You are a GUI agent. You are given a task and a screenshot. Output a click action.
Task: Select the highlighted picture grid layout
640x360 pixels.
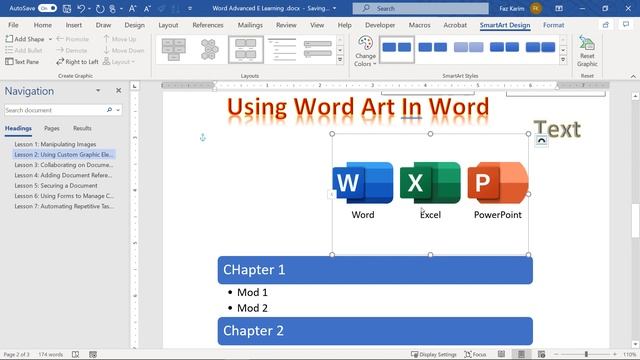coord(246,49)
